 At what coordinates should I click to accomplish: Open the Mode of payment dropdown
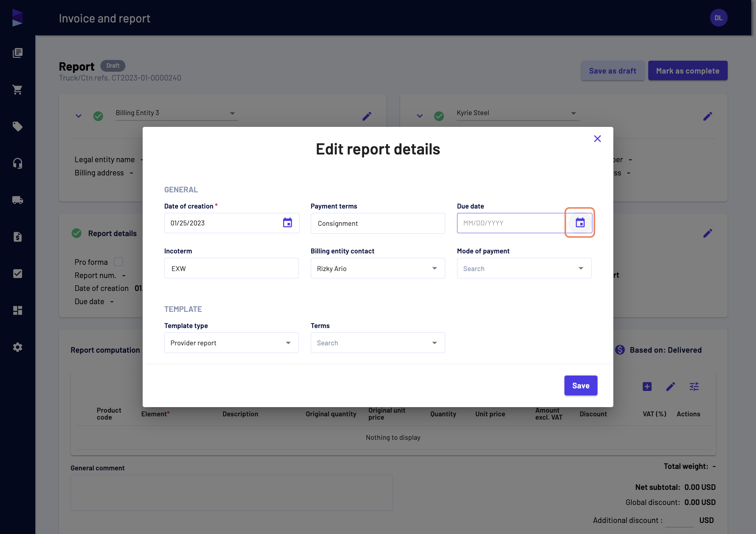click(524, 268)
